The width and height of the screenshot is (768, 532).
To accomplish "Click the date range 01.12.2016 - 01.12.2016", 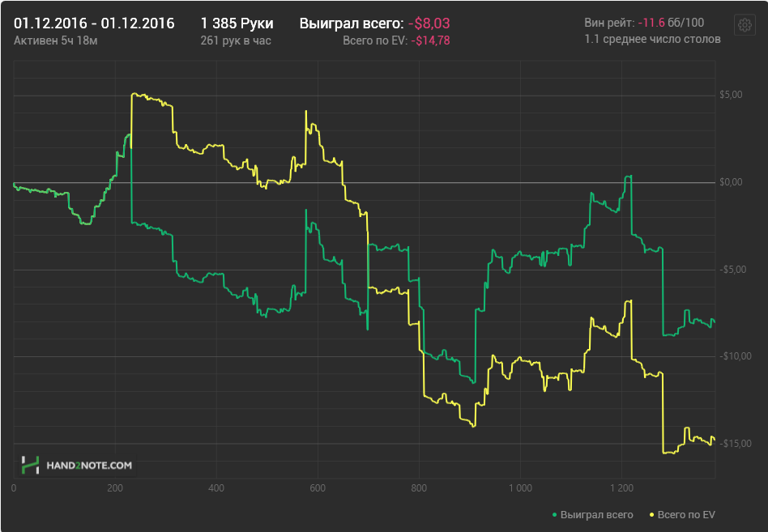I will click(94, 23).
